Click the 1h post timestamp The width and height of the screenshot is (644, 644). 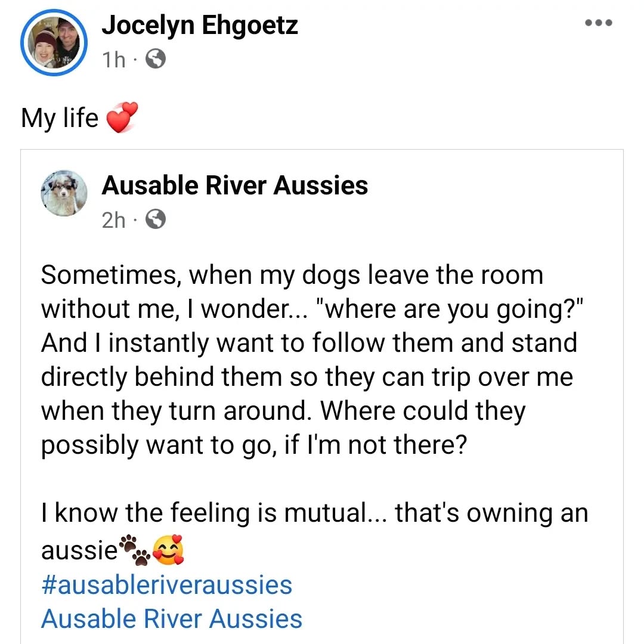coord(113,59)
